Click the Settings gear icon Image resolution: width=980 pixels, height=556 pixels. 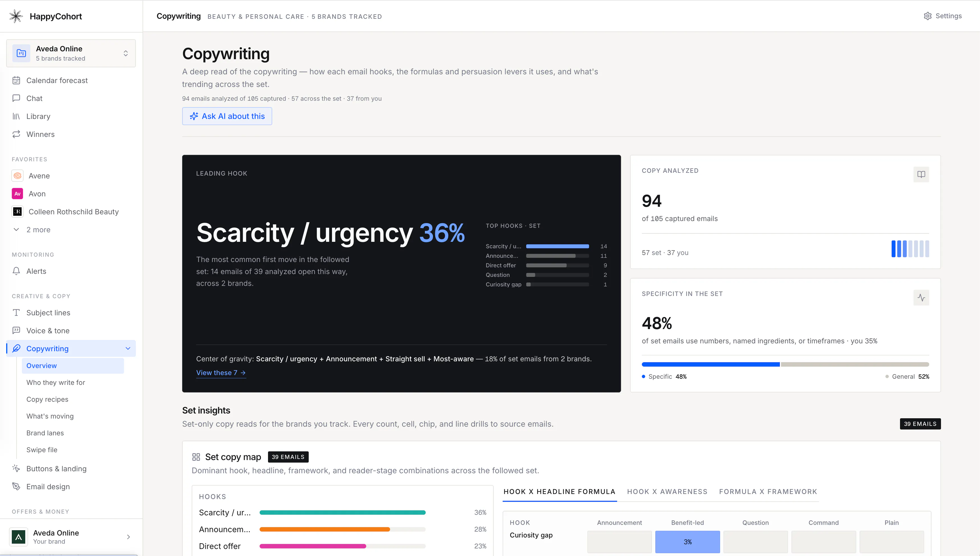point(928,16)
